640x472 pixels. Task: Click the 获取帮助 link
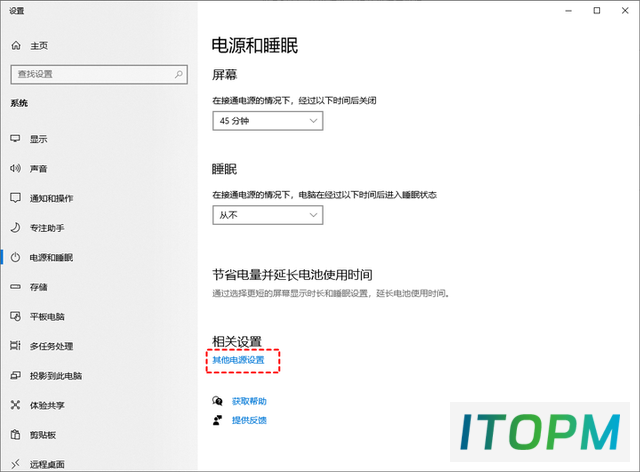(249, 401)
